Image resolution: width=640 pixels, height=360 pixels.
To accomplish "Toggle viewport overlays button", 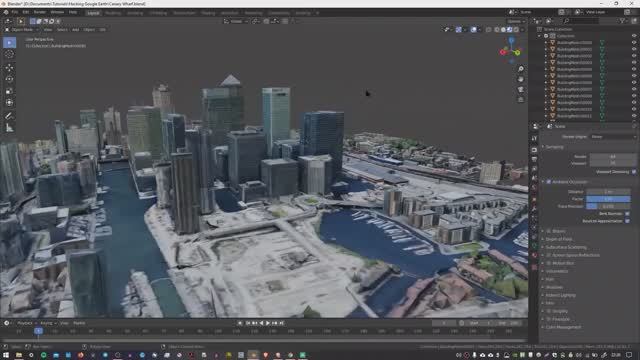I will pos(473,29).
